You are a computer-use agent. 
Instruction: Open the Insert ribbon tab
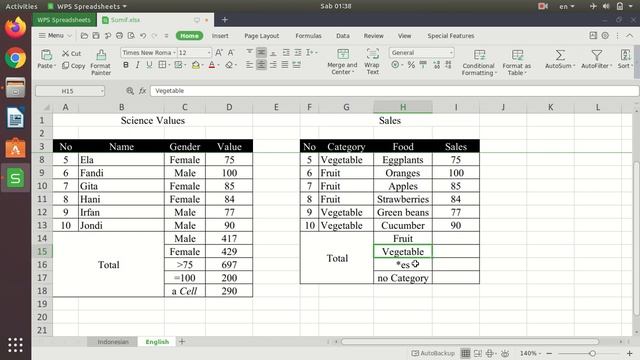click(x=220, y=36)
